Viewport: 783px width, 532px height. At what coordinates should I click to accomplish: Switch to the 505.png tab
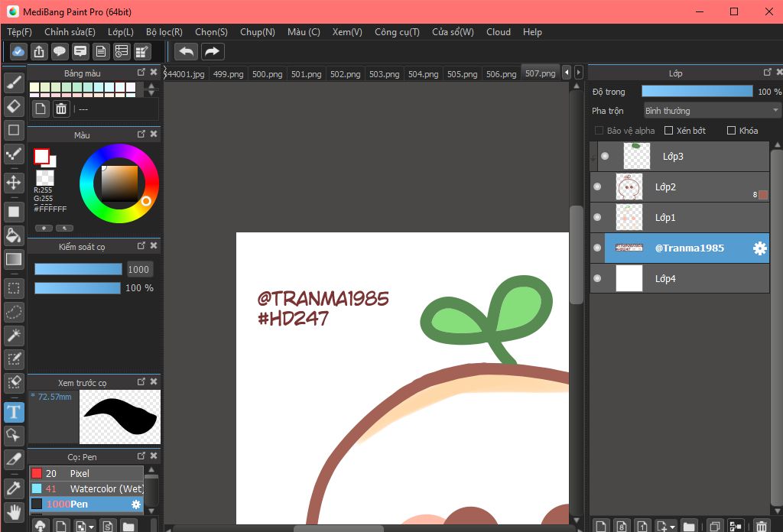coord(462,74)
